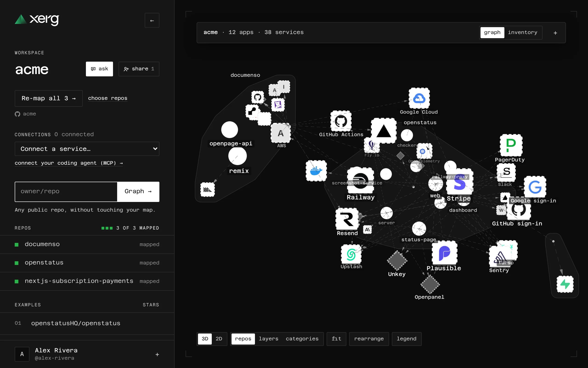
Task: Expand Alex Rivera account plus menu
Action: tap(157, 354)
